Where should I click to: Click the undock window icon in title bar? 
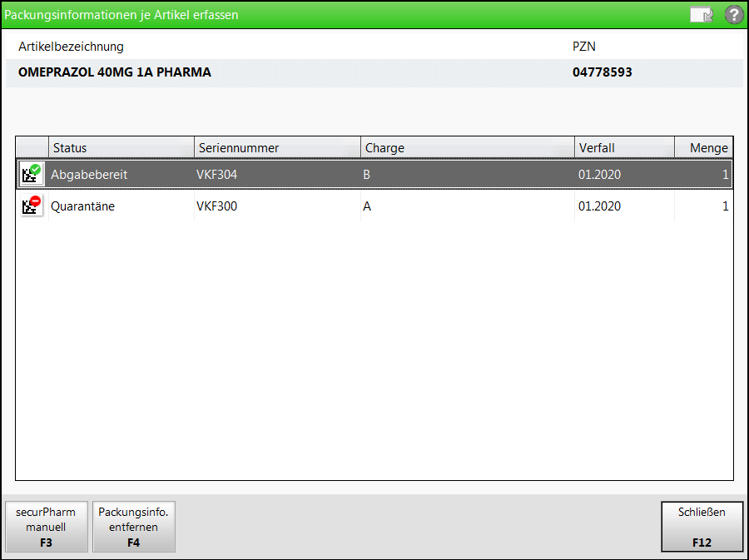[x=702, y=15]
